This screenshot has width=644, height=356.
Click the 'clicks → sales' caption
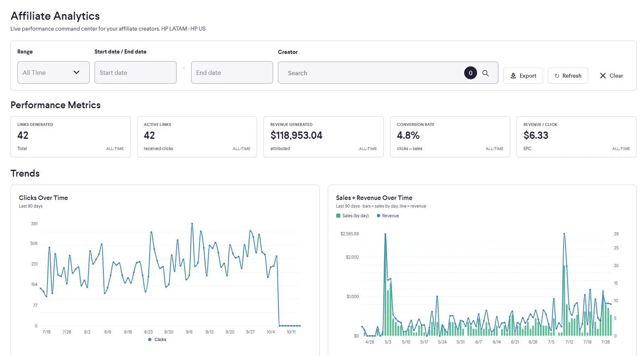point(409,149)
